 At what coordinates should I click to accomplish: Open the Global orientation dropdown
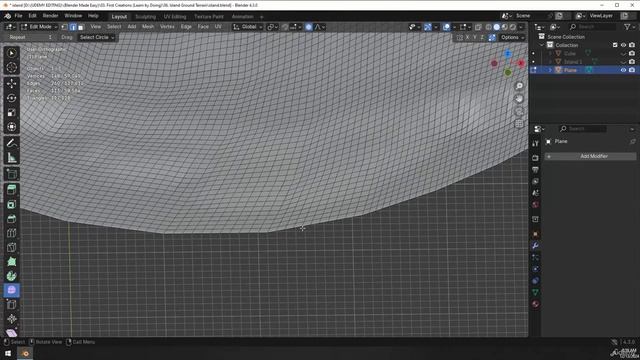247,27
